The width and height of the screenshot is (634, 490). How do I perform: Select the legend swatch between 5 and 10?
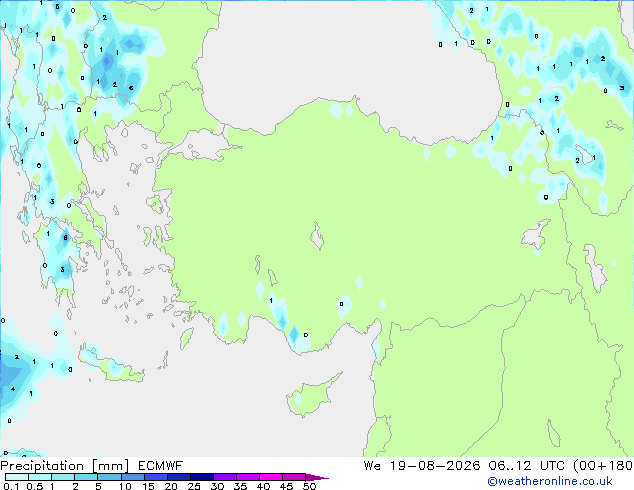[109, 477]
